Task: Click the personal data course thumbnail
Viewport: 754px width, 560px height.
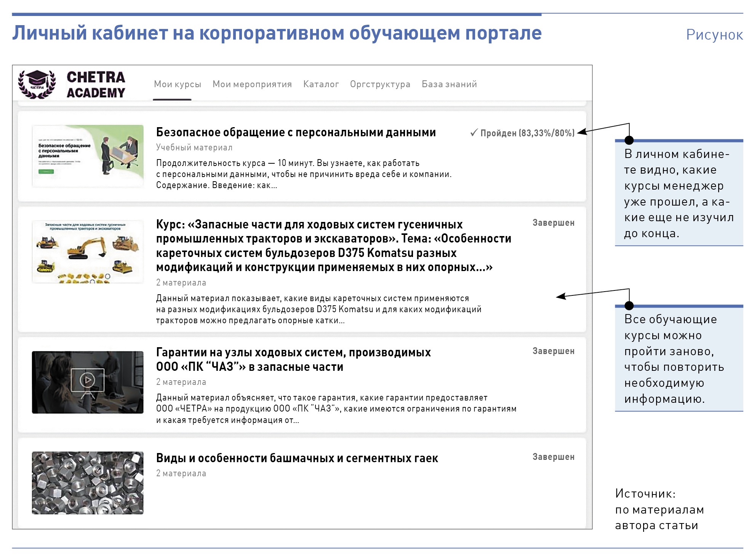Action: 88,156
